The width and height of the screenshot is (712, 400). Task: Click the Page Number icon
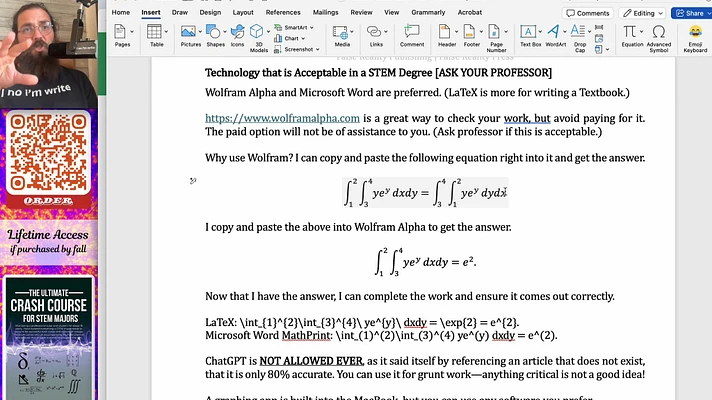[x=494, y=31]
